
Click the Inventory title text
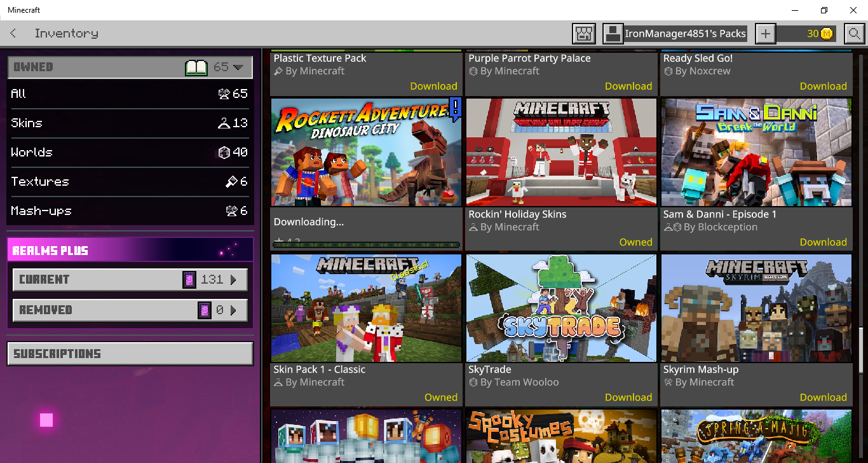[x=67, y=33]
